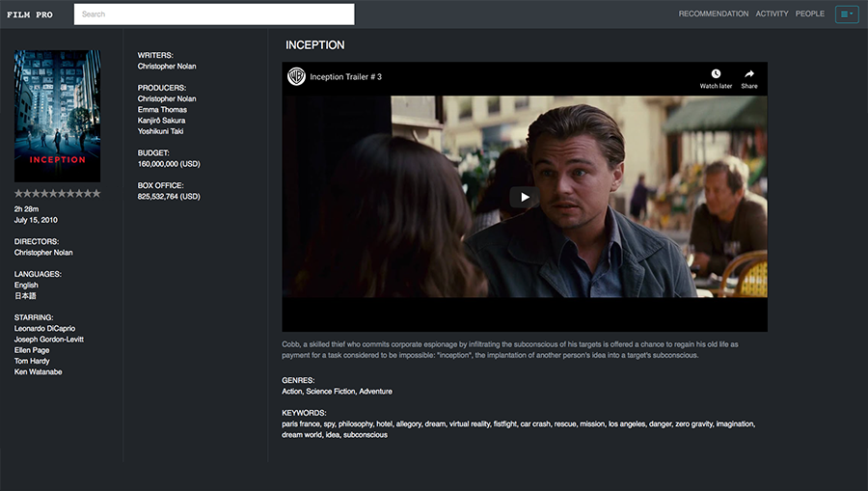Select actor Ellen Page
Image resolution: width=868 pixels, height=491 pixels.
click(x=32, y=350)
